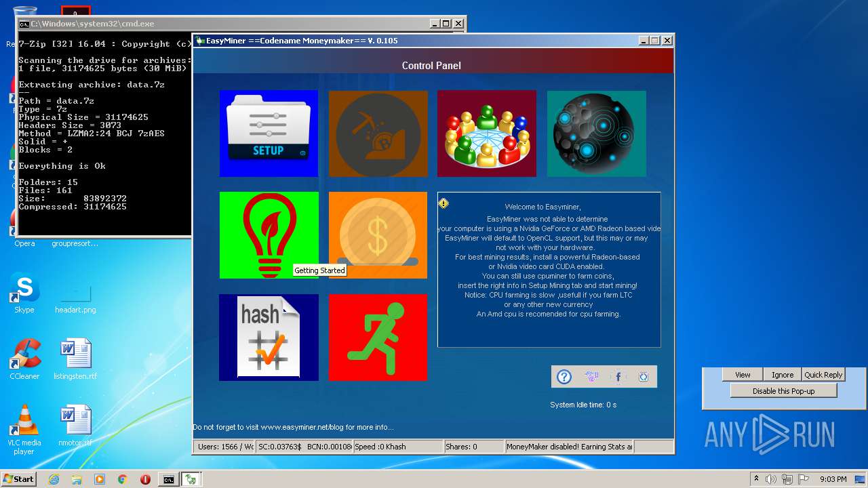
Task: Open the hash checker tile
Action: click(x=269, y=337)
